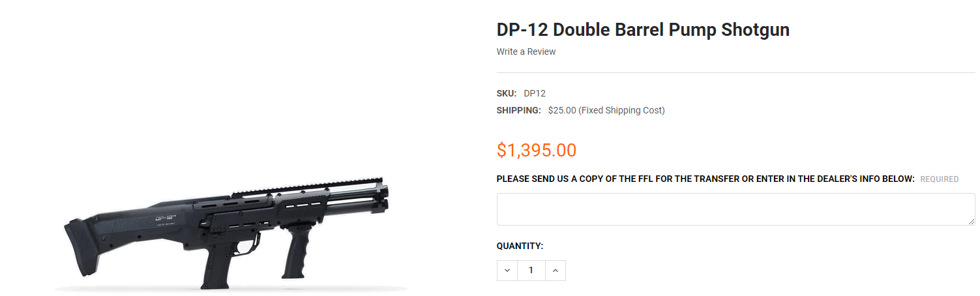
Task: Click the QUANTITY label
Action: [520, 246]
